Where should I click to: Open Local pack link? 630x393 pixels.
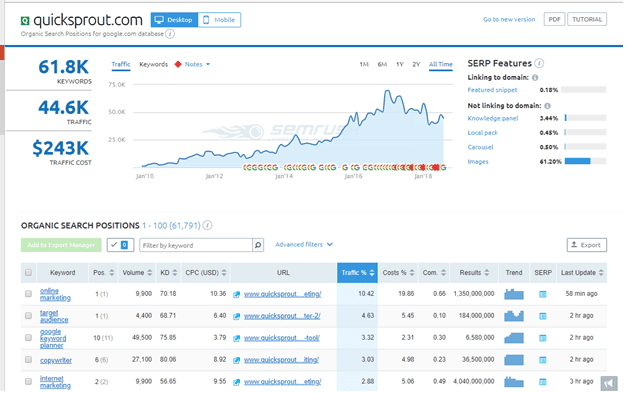pyautogui.click(x=483, y=133)
